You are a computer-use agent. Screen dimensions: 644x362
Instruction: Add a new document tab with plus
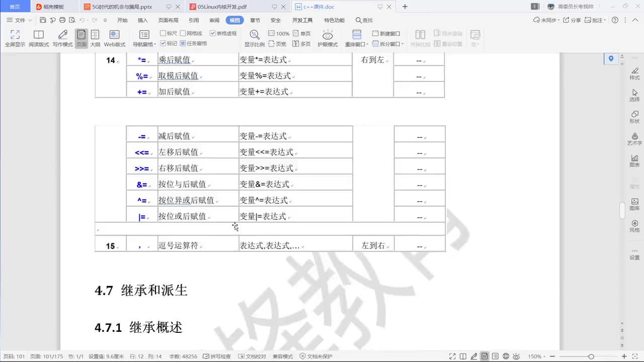point(405,7)
